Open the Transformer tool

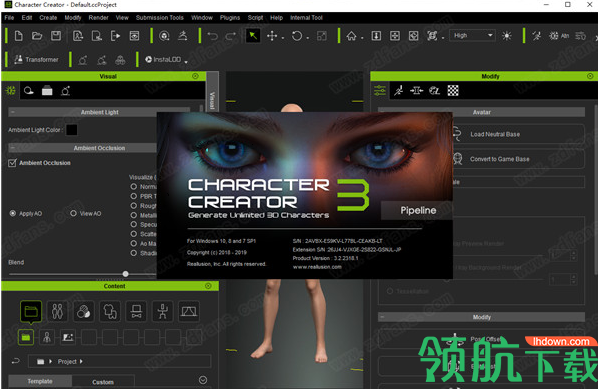pyautogui.click(x=36, y=59)
